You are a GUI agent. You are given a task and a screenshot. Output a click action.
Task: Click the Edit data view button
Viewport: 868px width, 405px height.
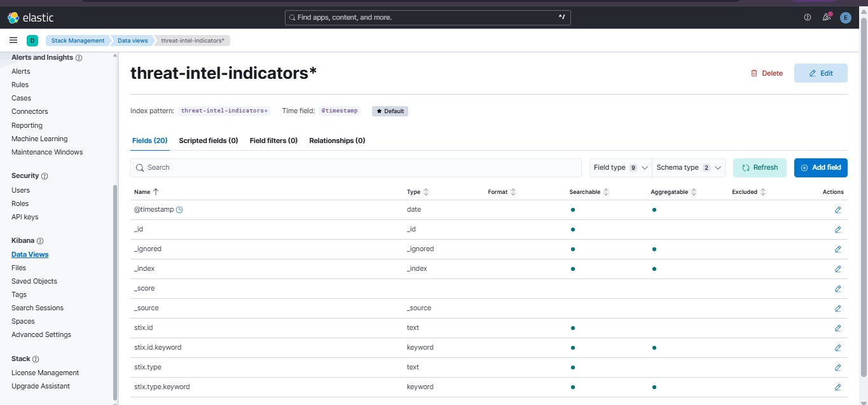[x=821, y=73]
